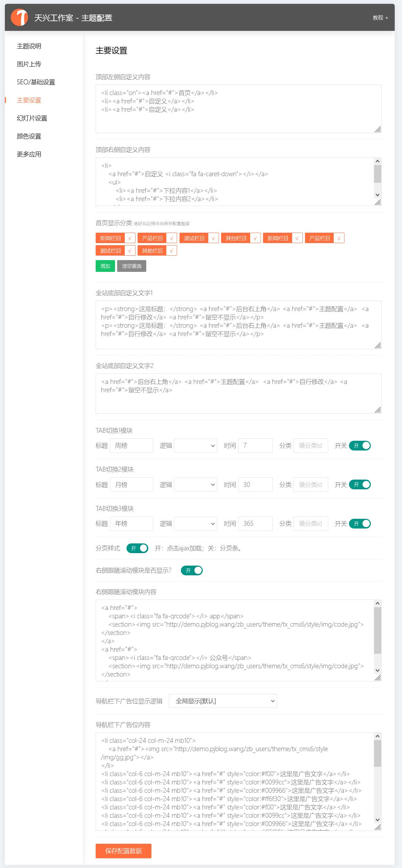Go to 图片上传 sidebar item

click(29, 64)
